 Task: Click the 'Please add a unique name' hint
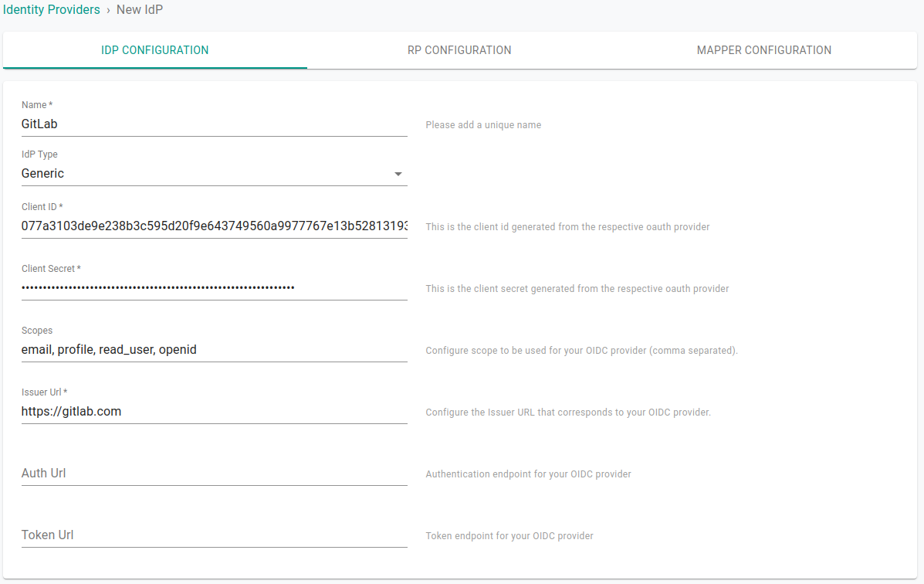483,125
